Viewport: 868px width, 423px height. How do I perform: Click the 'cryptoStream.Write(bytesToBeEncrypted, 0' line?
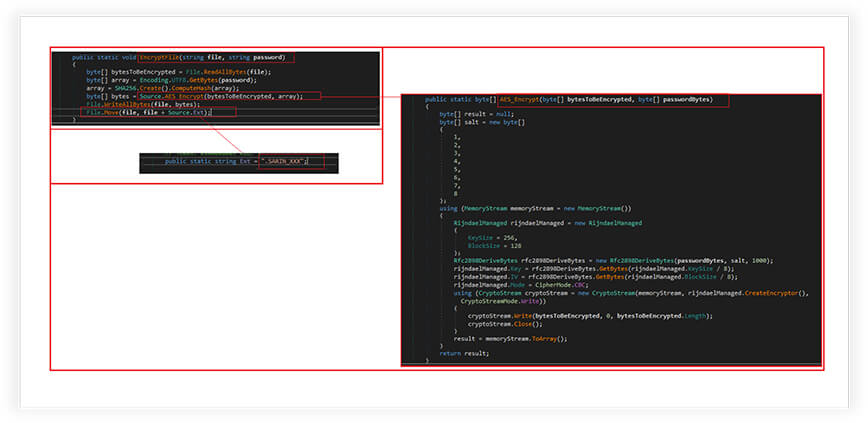coord(590,316)
